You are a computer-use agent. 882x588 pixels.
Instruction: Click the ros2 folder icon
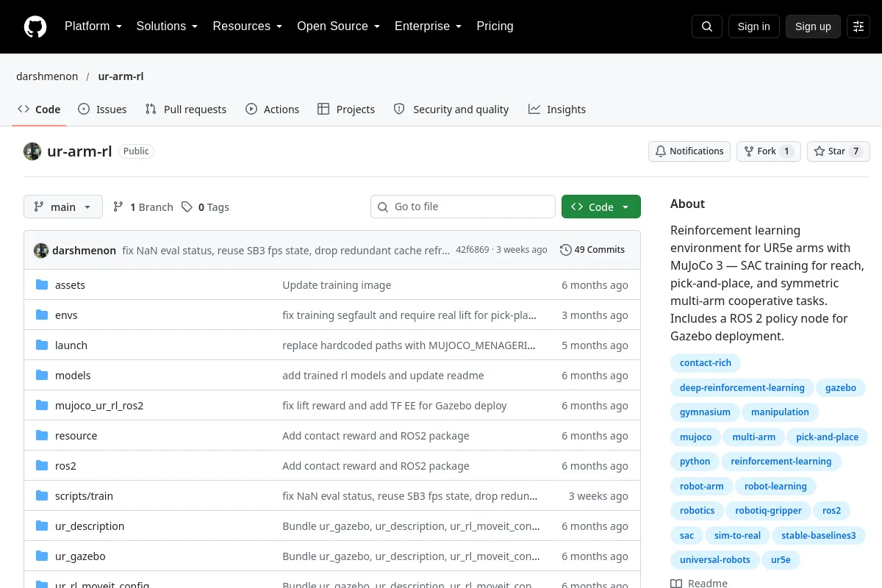pyautogui.click(x=42, y=465)
